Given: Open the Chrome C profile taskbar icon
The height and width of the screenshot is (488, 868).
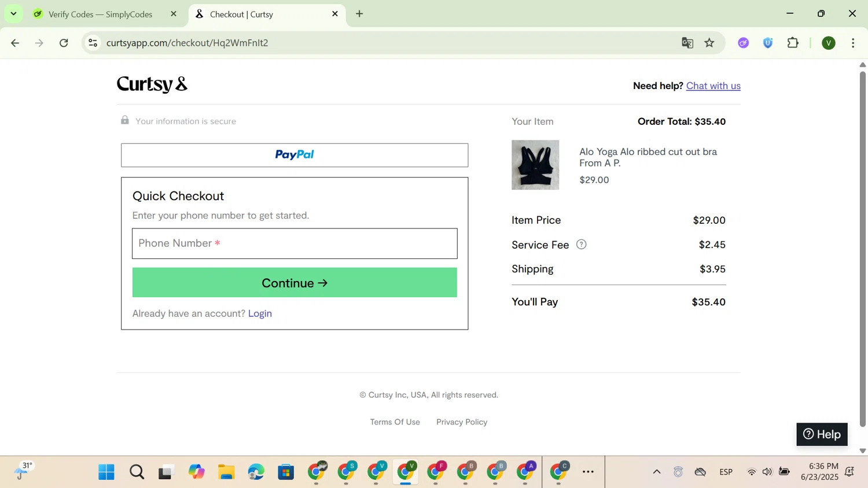Looking at the screenshot, I should coord(560,472).
